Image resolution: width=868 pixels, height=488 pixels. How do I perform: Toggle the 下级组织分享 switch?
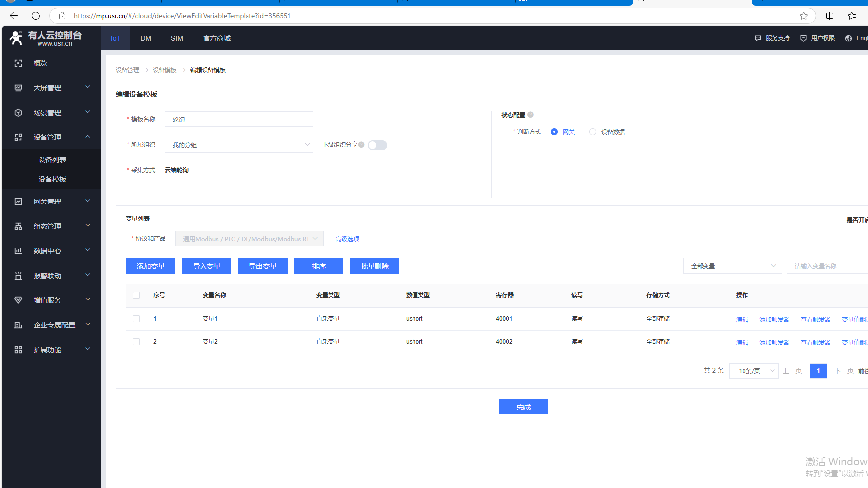click(x=377, y=145)
